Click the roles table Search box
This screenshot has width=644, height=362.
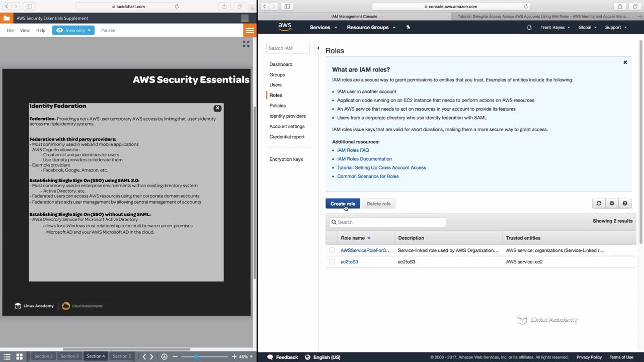[x=387, y=222]
